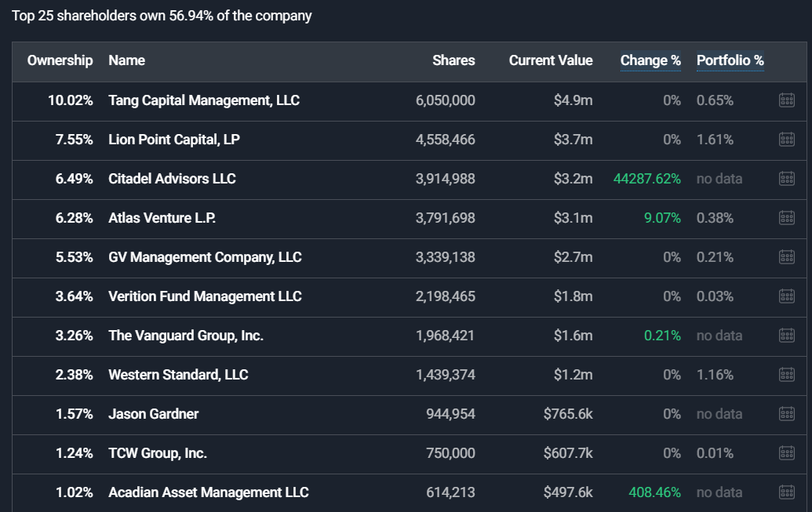Screen dimensions: 812x512
Task: Click calendar icon in Citadel Advisors row
Action: tap(787, 179)
